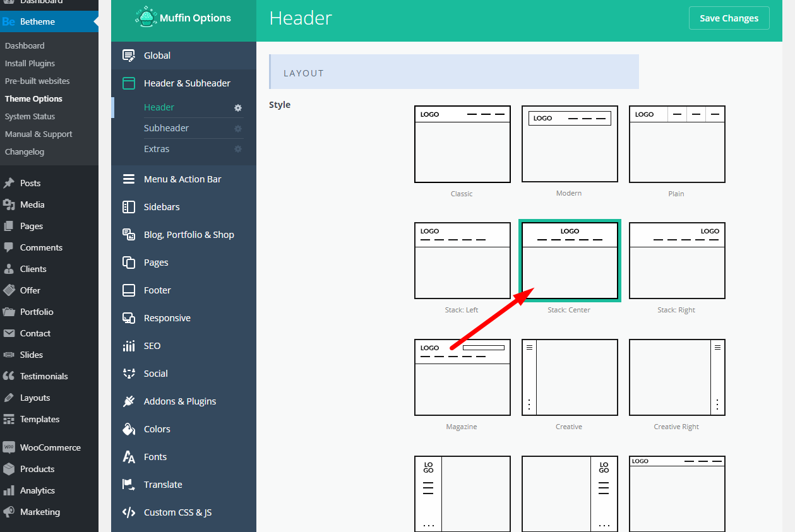Select the Plain header style
The width and height of the screenshot is (795, 532).
pyautogui.click(x=677, y=145)
